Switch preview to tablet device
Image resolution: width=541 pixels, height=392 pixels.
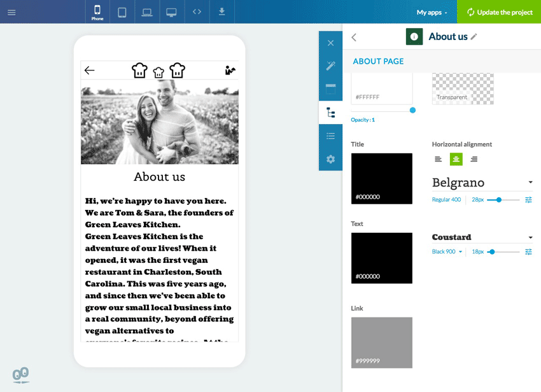[x=122, y=12]
